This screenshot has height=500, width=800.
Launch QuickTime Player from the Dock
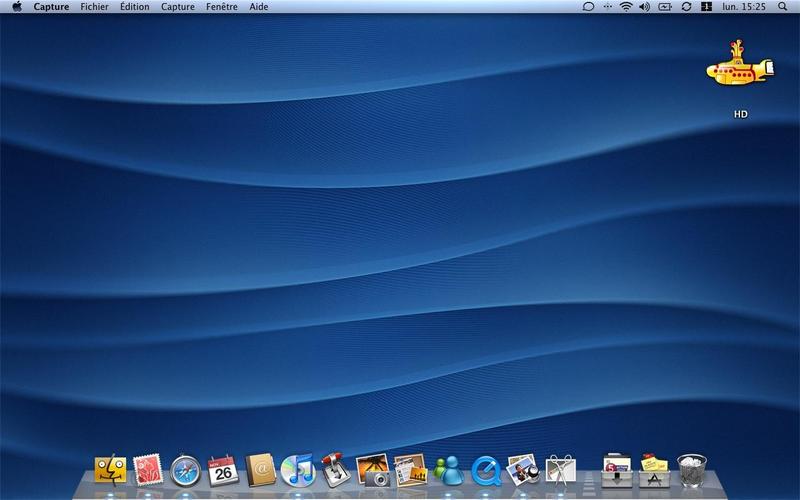click(x=486, y=470)
